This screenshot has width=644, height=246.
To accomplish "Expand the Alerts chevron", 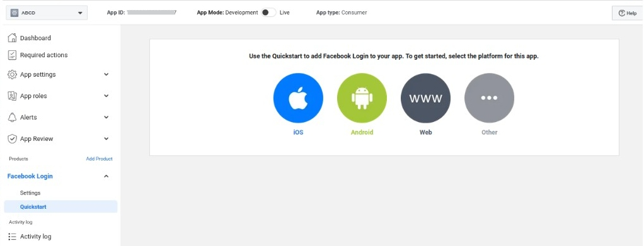I will (106, 117).
